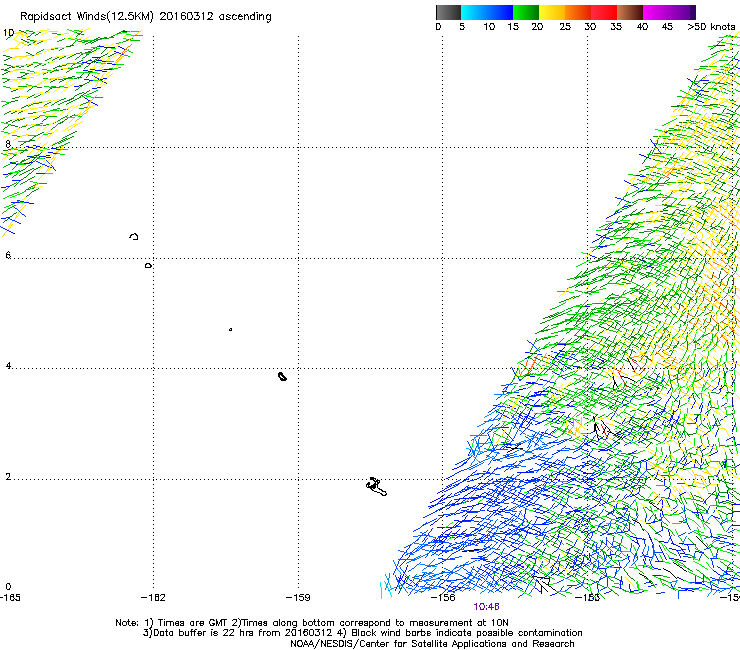740x650 pixels.
Task: Click the '>50 knots' legend label
Action: (711, 27)
